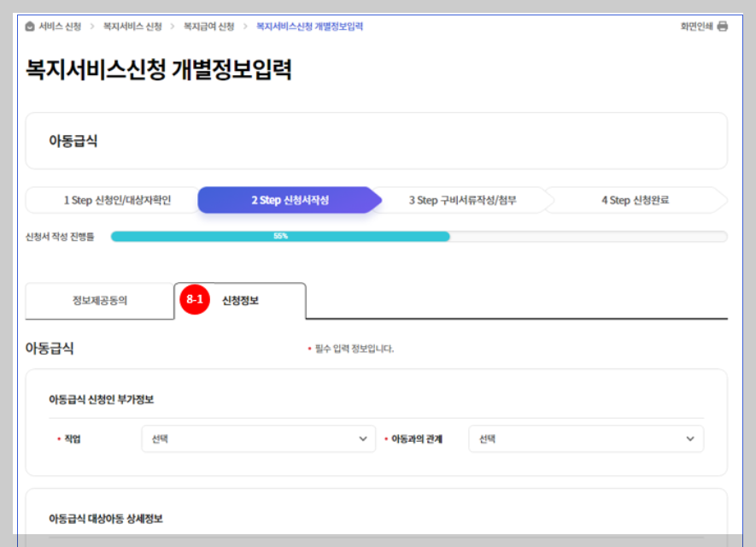Go to 복지서비스 신청 breadcrumb
The image size is (756, 547).
click(x=132, y=26)
